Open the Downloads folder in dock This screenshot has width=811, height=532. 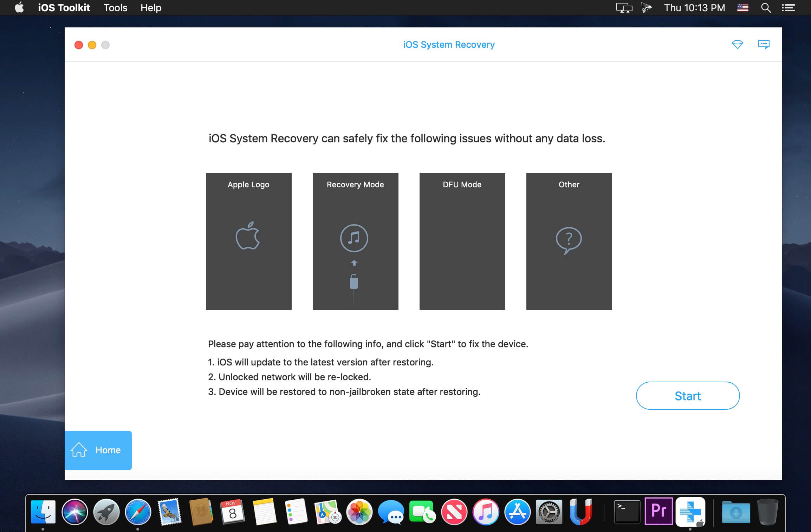click(x=736, y=512)
